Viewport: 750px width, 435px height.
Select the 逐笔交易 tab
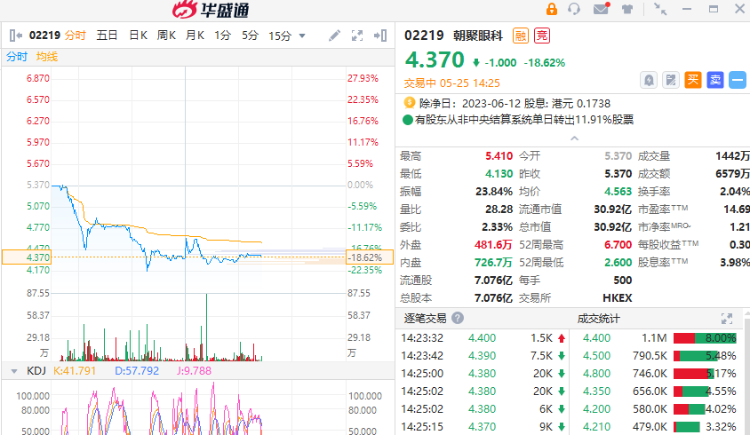[425, 318]
